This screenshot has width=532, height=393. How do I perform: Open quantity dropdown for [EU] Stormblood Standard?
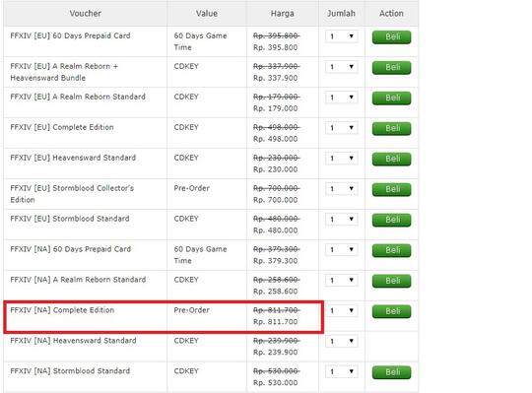click(341, 220)
